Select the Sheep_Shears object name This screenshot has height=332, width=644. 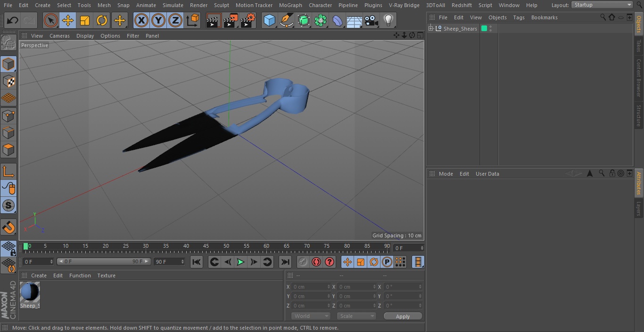click(x=460, y=29)
